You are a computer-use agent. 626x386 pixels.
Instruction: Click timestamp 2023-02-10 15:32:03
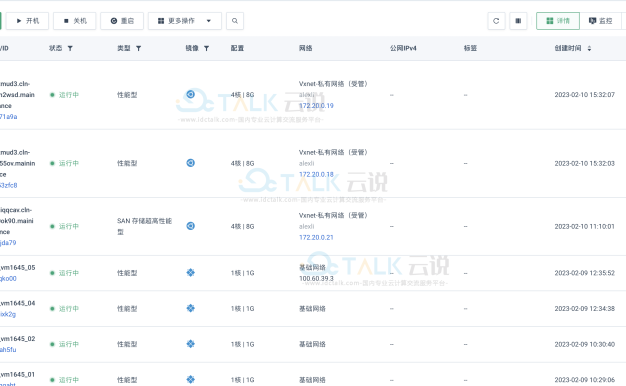point(584,163)
